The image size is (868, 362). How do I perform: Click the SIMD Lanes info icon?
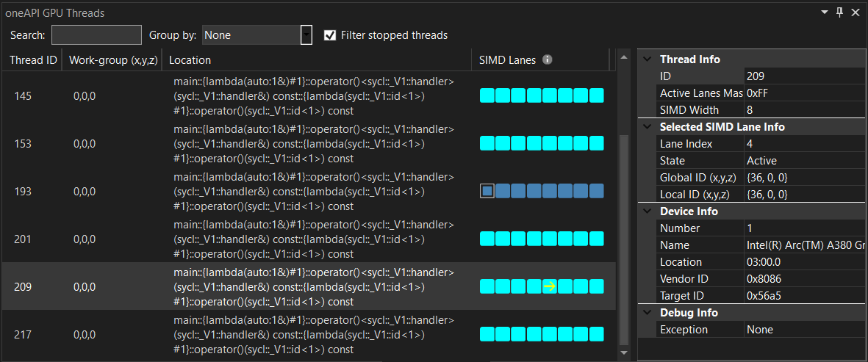(548, 60)
